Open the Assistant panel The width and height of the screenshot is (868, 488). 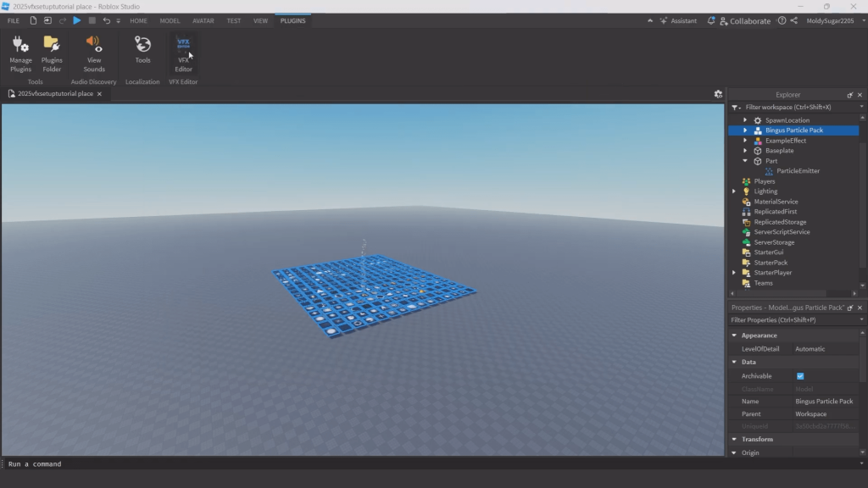[x=678, y=20]
